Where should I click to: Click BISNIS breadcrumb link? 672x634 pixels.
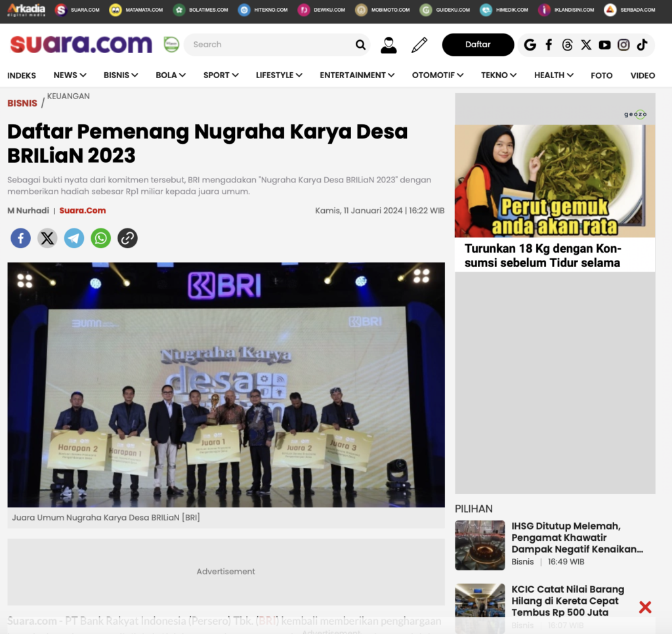click(22, 103)
